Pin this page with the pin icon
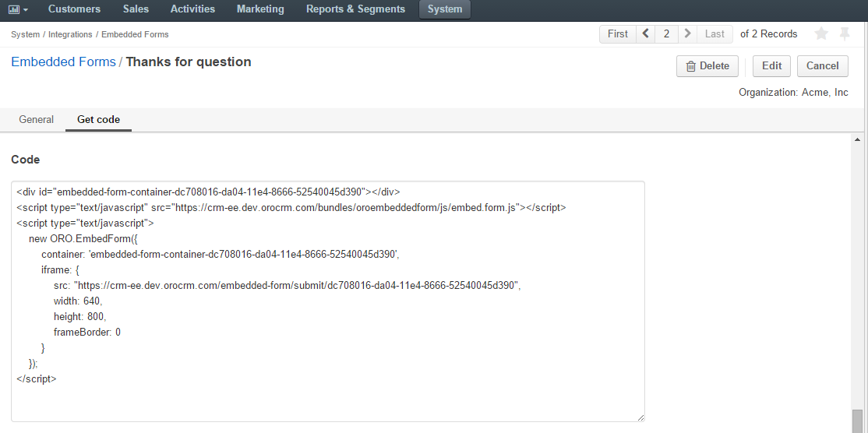 click(x=844, y=33)
